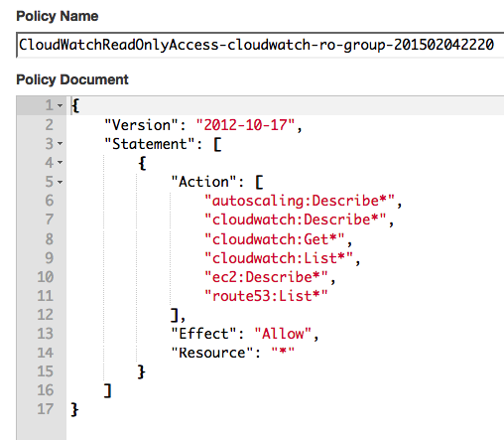This screenshot has width=504, height=440.
Task: Click the closing brace on line 17
Action: [74, 410]
